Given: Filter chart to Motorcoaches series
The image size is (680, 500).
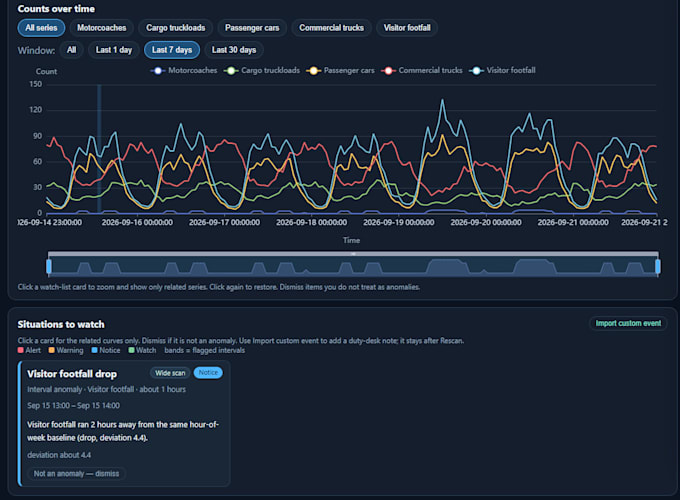Looking at the screenshot, I should tap(101, 28).
